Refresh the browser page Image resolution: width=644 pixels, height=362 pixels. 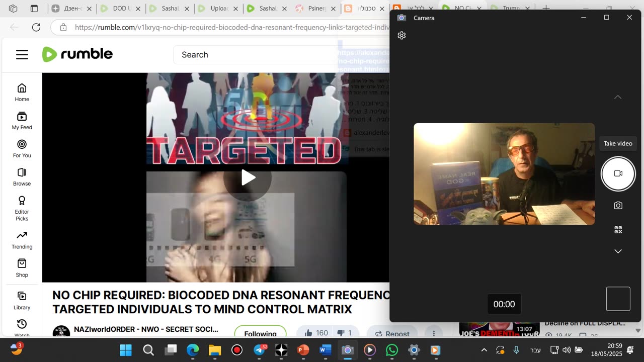click(x=36, y=27)
